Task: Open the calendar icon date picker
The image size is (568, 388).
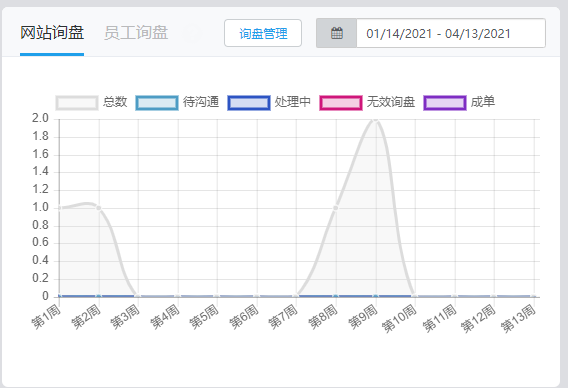Action: (337, 33)
